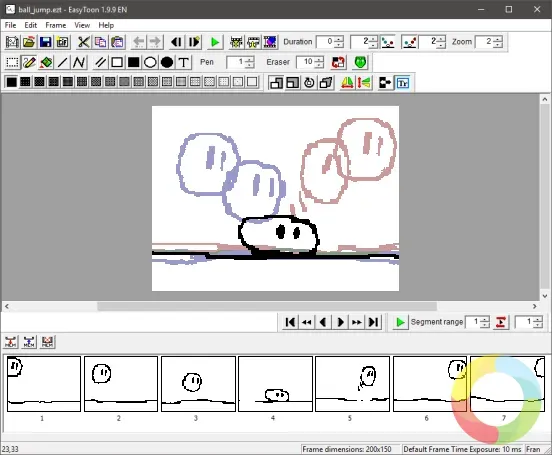Swap colors with the red arrows icon
552x455 pixels.
click(x=338, y=62)
